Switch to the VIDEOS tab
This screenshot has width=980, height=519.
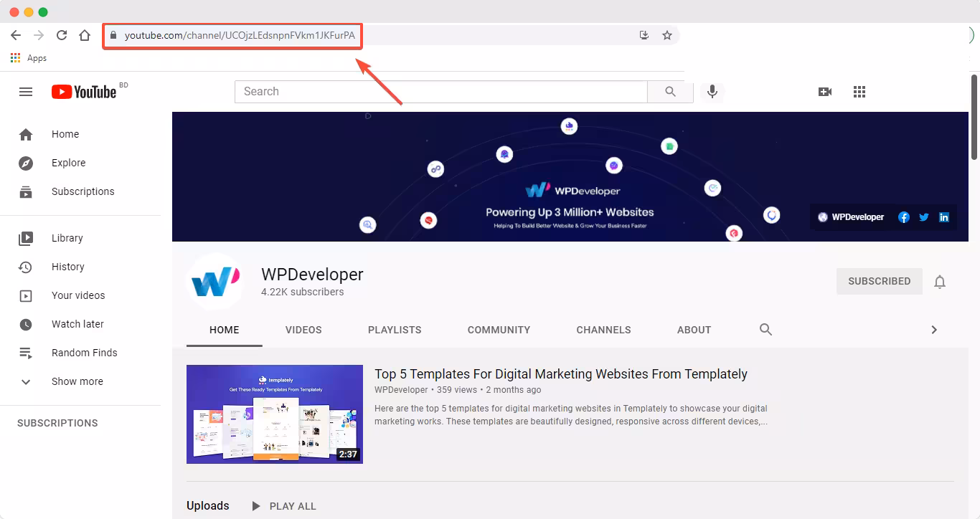[x=303, y=330]
